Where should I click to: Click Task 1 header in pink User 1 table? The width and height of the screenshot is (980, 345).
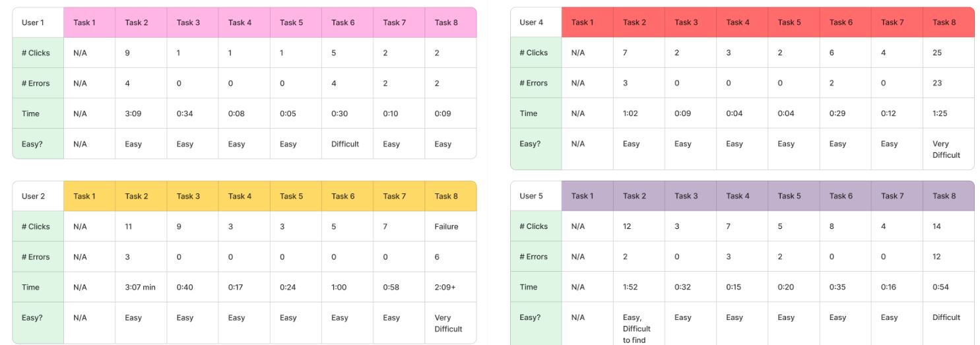point(84,22)
